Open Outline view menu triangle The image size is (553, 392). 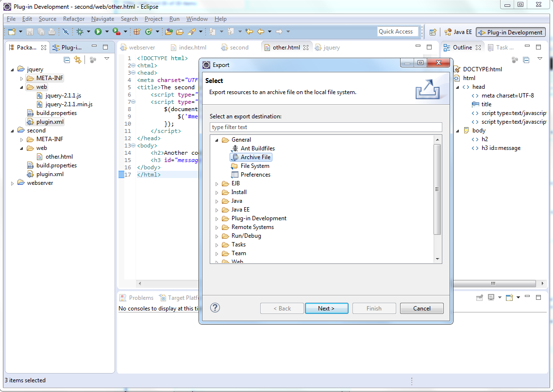pyautogui.click(x=540, y=59)
